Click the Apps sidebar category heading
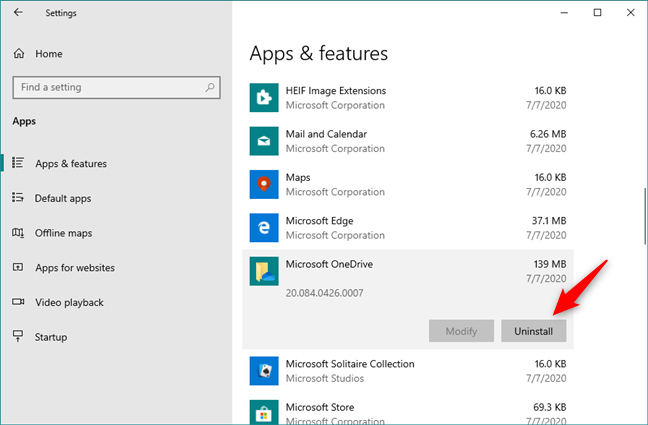648x425 pixels. pos(24,121)
